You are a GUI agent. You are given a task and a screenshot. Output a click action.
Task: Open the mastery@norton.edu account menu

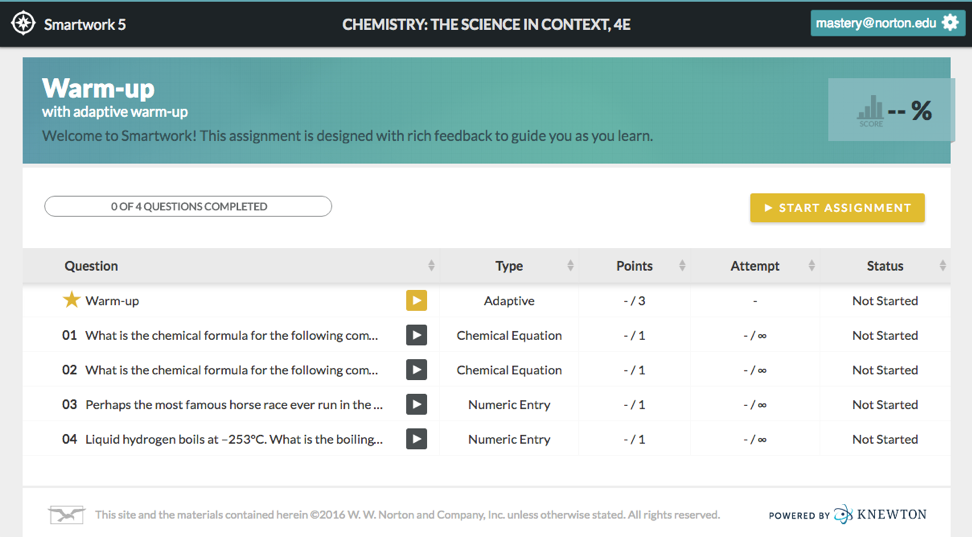tap(873, 23)
